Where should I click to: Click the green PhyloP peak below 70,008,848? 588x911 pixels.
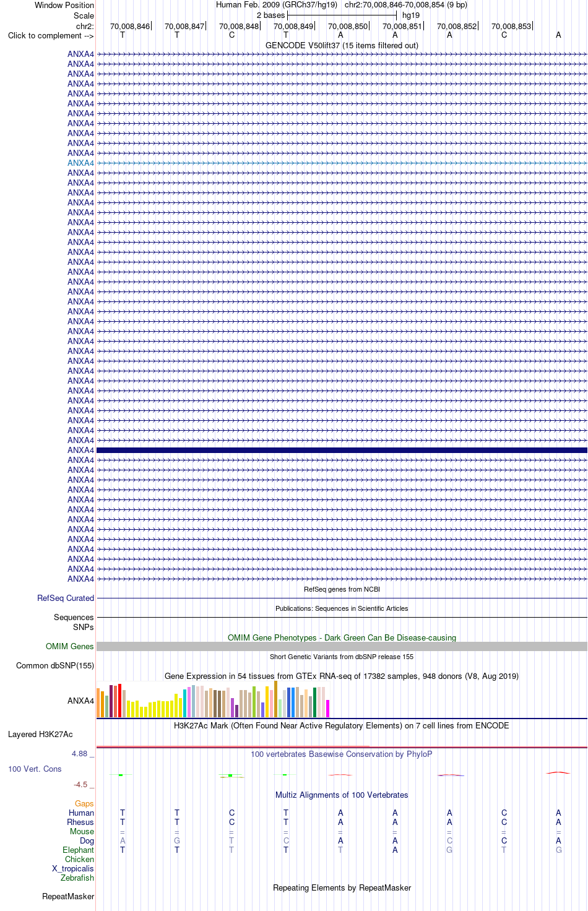tap(230, 775)
